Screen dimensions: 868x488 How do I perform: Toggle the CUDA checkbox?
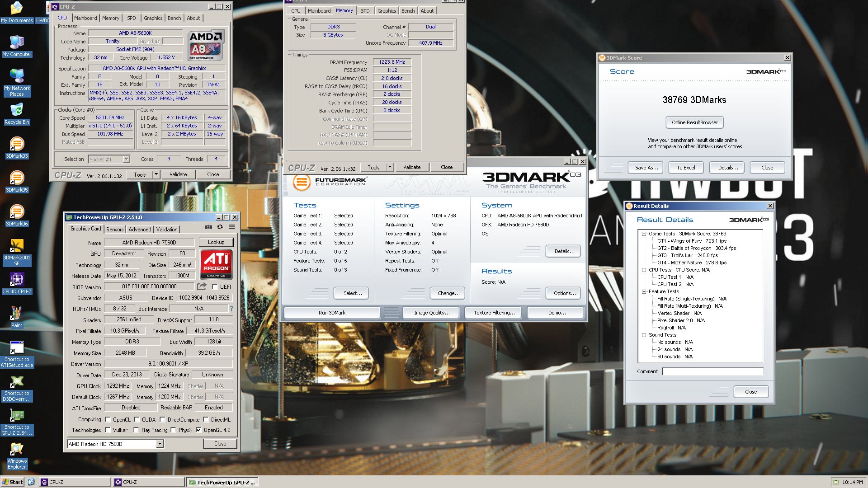pos(137,419)
